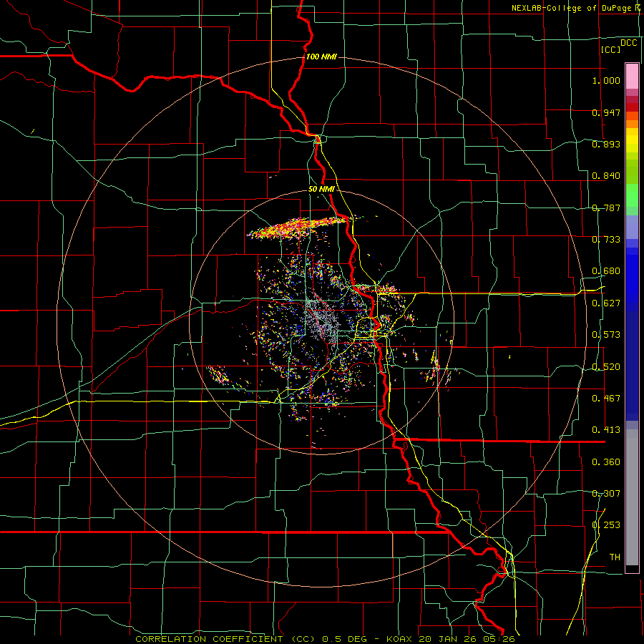Click the 0.787 scale value
Image resolution: width=644 pixels, height=644 pixels.
tap(606, 208)
